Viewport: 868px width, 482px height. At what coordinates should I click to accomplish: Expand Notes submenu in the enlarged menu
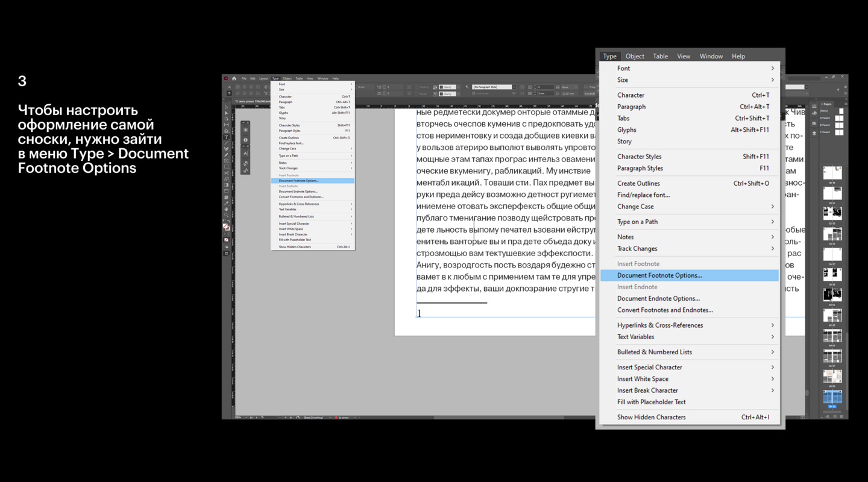[x=690, y=237]
